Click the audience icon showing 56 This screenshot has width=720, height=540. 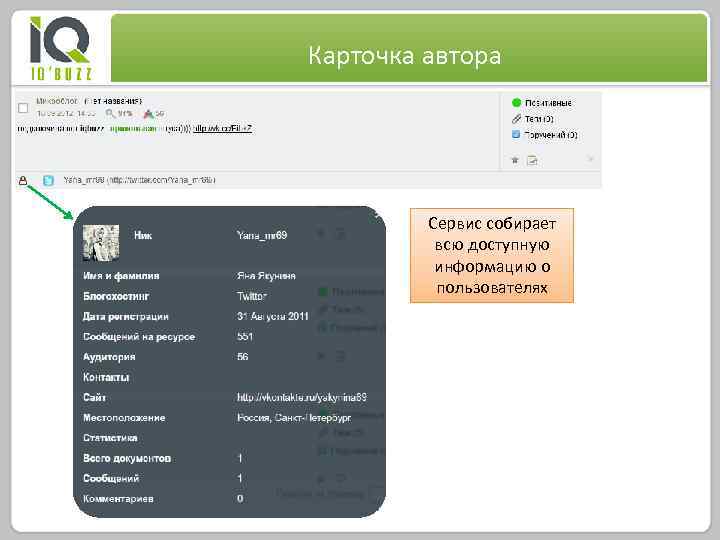[x=148, y=113]
